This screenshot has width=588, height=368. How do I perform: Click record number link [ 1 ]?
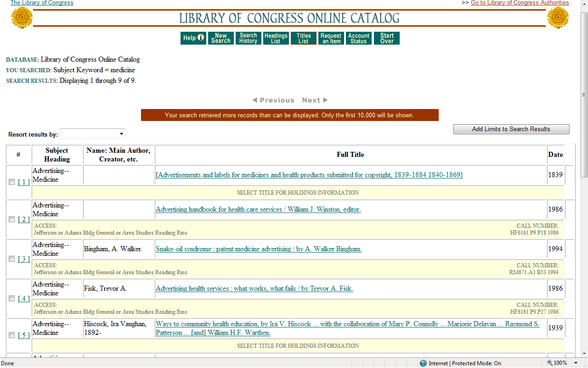(24, 182)
